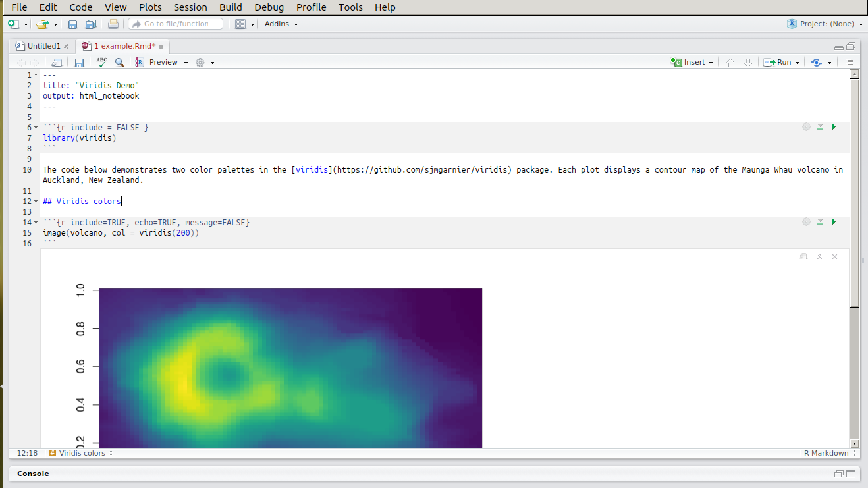The width and height of the screenshot is (868, 488).
Task: Expand the Preview options dropdown arrow
Action: tap(186, 63)
